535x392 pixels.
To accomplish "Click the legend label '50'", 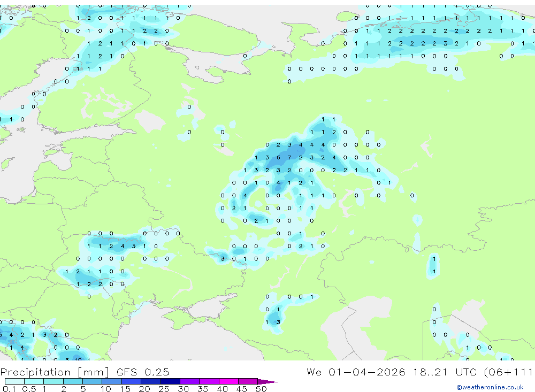I will click(261, 389).
